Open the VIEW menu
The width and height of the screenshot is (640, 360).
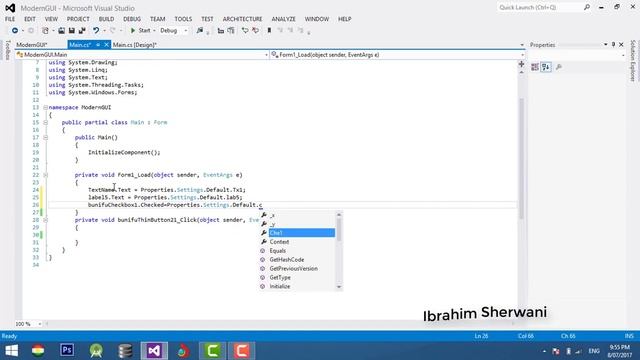(51, 19)
